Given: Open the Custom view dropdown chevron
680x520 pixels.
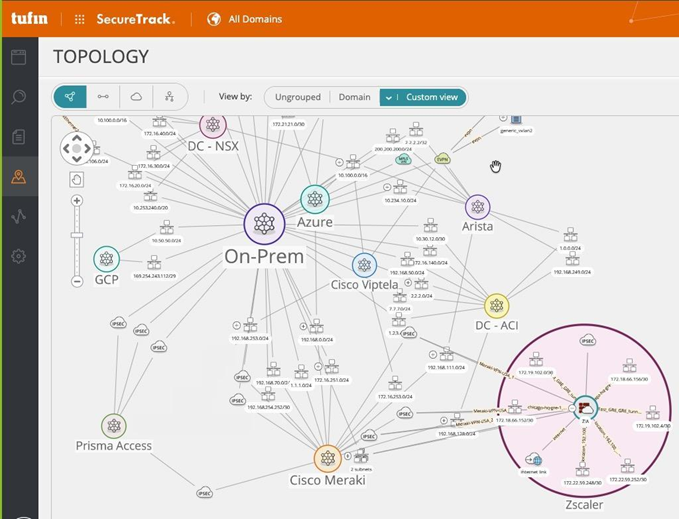Looking at the screenshot, I should click(389, 97).
